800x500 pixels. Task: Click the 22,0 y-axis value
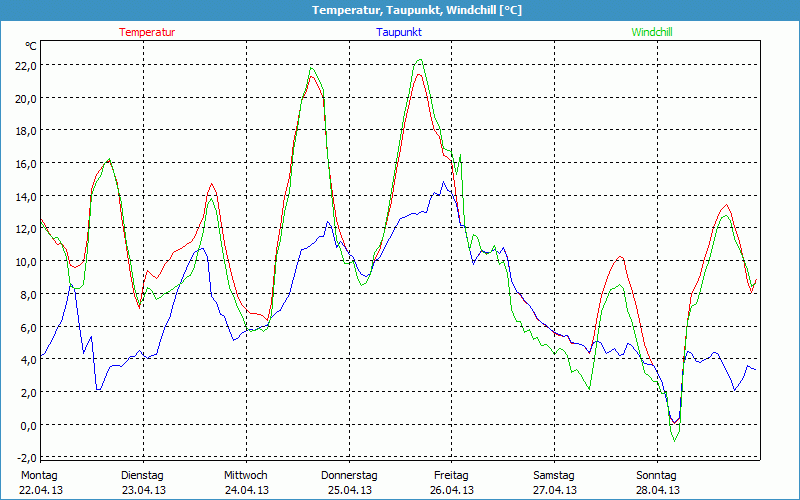[26, 66]
